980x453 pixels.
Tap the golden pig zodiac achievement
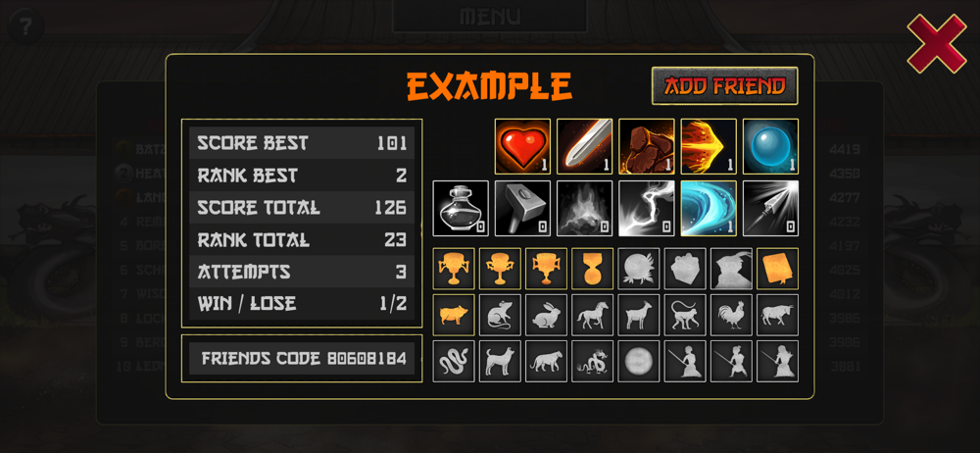(454, 315)
